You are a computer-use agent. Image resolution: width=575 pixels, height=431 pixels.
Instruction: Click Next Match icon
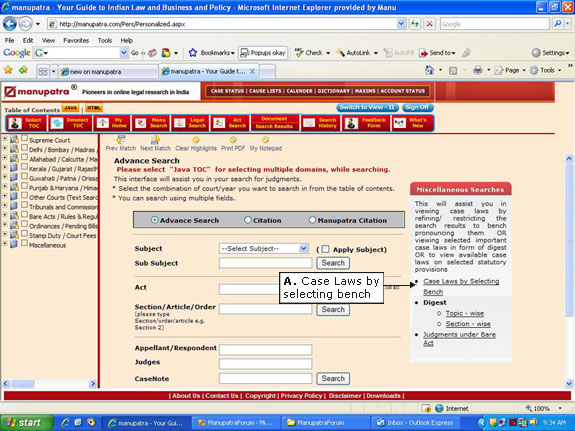(x=155, y=139)
